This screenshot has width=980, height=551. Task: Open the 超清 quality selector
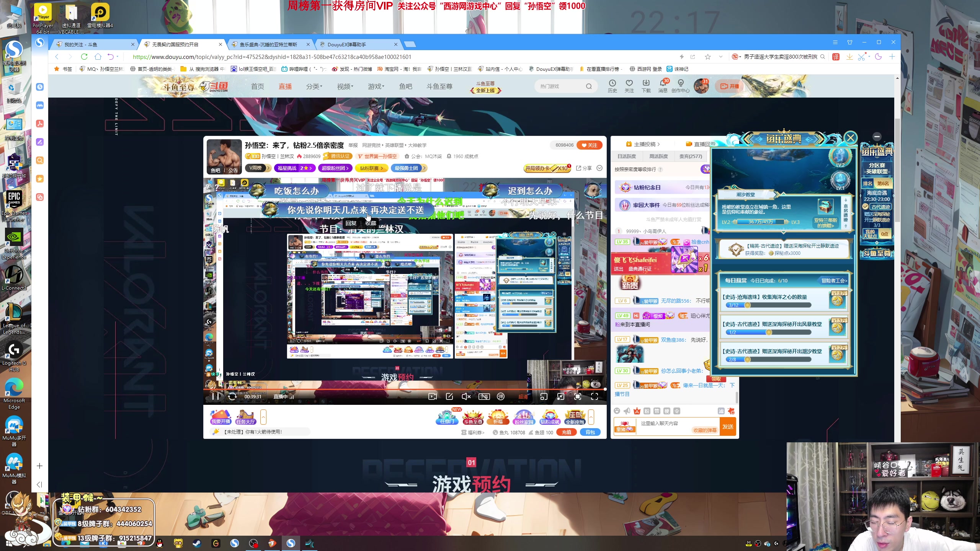point(523,397)
